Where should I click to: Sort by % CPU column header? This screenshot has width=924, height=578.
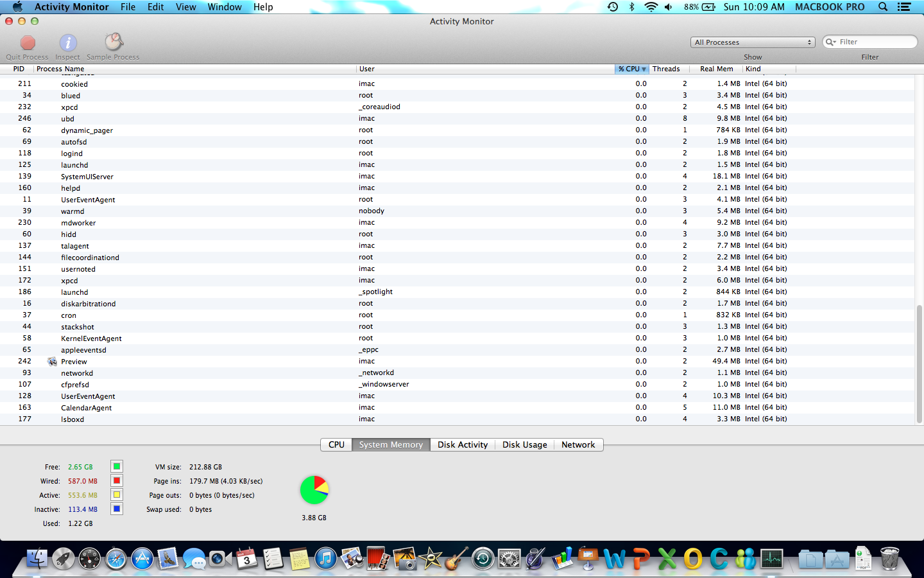(x=632, y=69)
